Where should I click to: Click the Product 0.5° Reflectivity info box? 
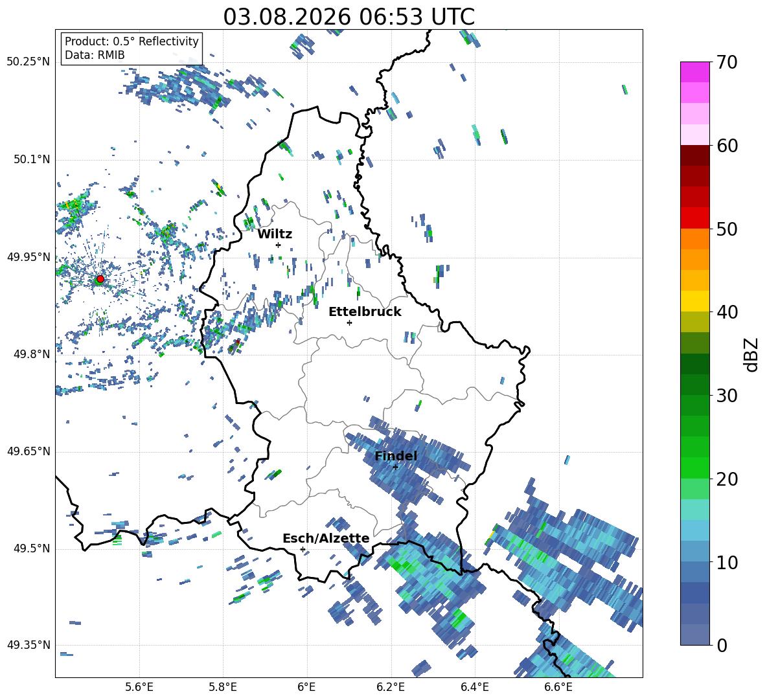(132, 48)
